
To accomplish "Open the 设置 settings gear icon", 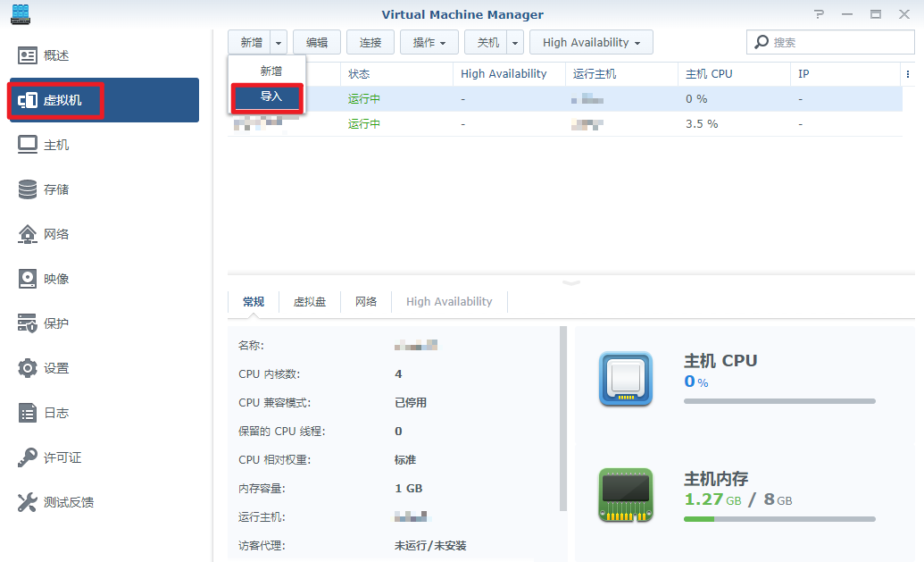I will [28, 368].
